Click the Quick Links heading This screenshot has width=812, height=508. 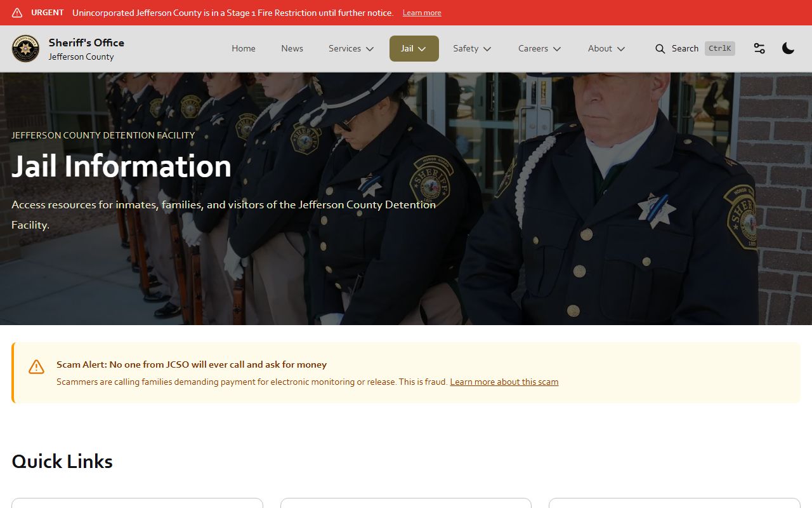click(x=62, y=462)
